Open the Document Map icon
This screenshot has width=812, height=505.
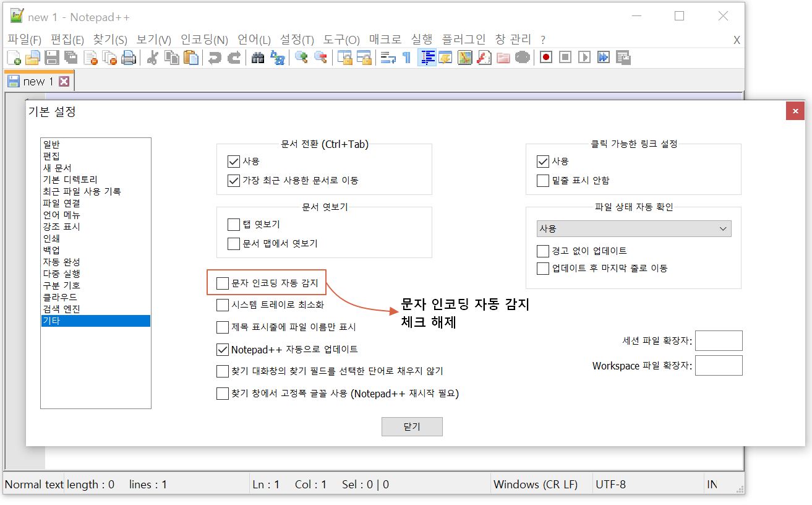click(465, 58)
